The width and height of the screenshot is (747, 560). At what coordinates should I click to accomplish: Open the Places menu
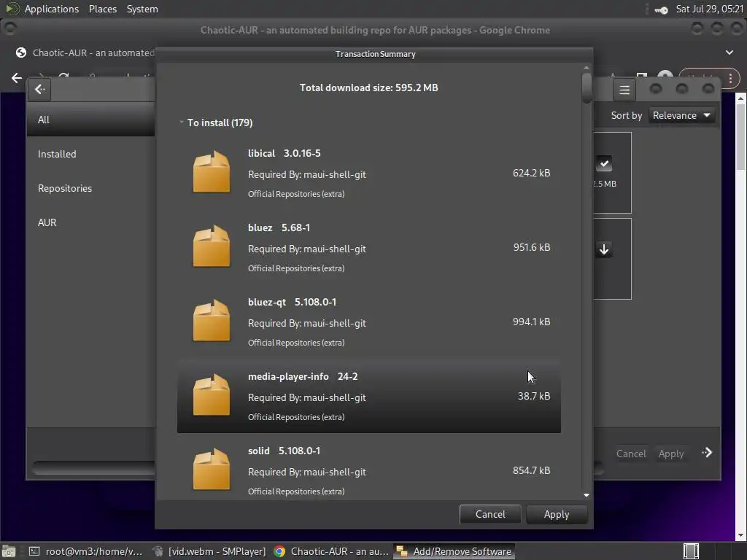coord(102,9)
